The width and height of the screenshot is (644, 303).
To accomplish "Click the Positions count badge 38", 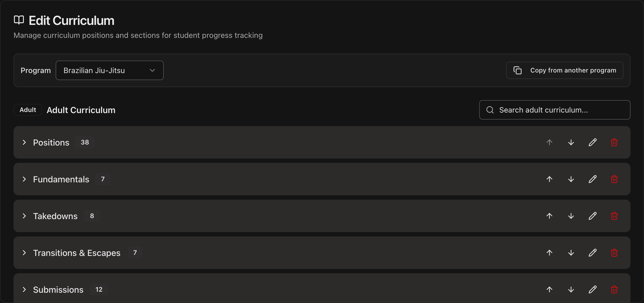I will click(85, 142).
